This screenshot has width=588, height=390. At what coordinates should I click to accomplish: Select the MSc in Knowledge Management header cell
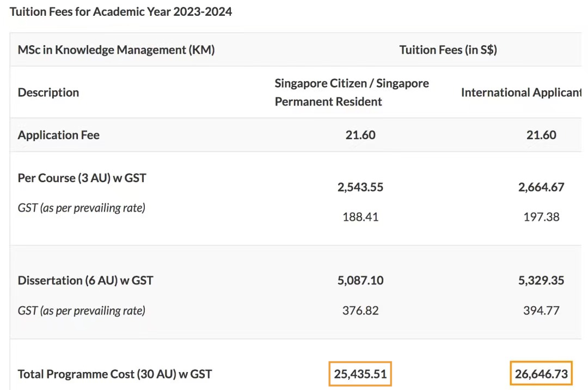[116, 50]
